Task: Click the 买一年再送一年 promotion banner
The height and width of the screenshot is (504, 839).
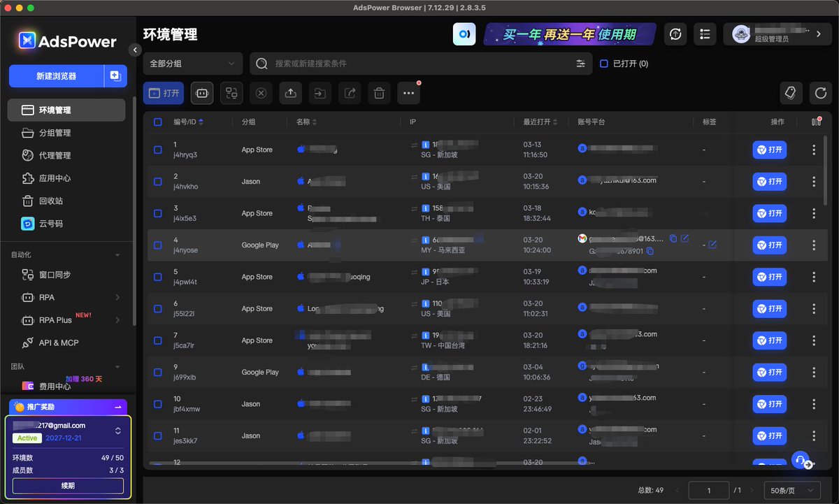Action: point(570,34)
